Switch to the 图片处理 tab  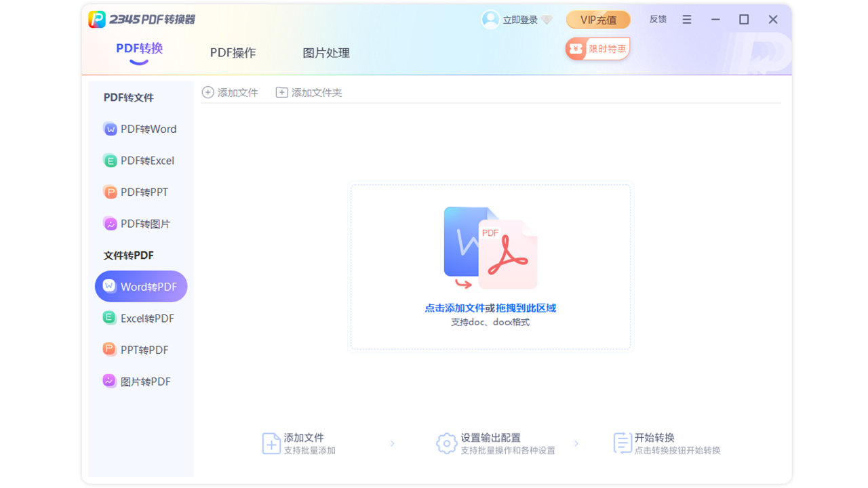coord(325,52)
